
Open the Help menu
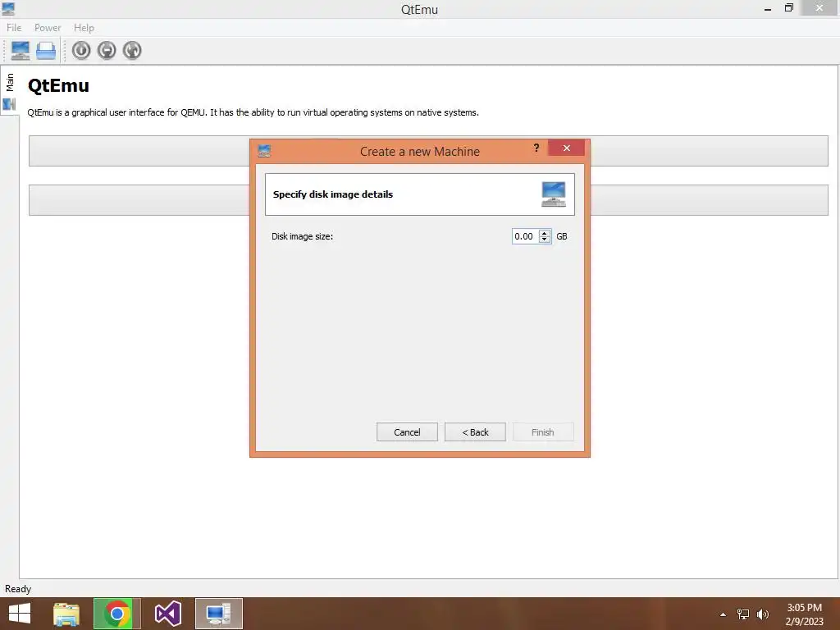(84, 27)
